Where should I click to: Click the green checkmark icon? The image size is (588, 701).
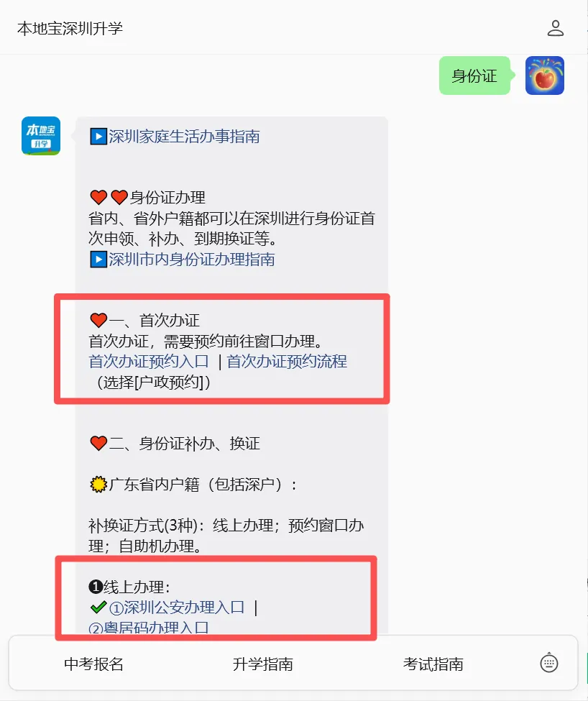[98, 607]
